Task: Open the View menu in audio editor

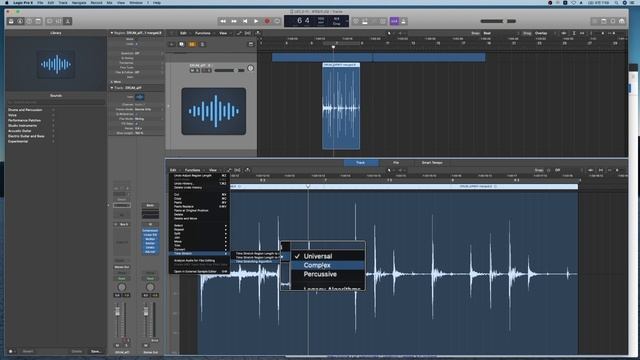Action: [x=213, y=170]
